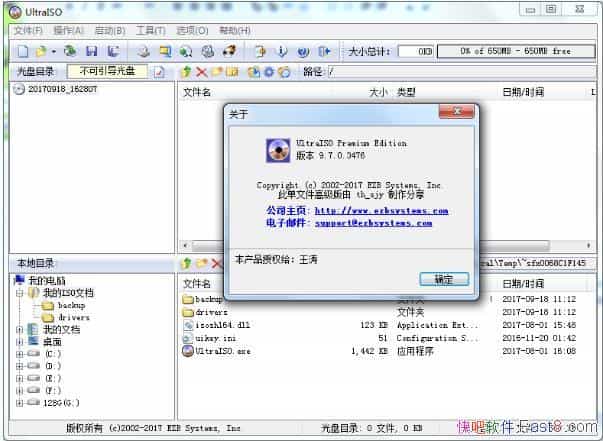Open the 工具(T) menu

[151, 30]
